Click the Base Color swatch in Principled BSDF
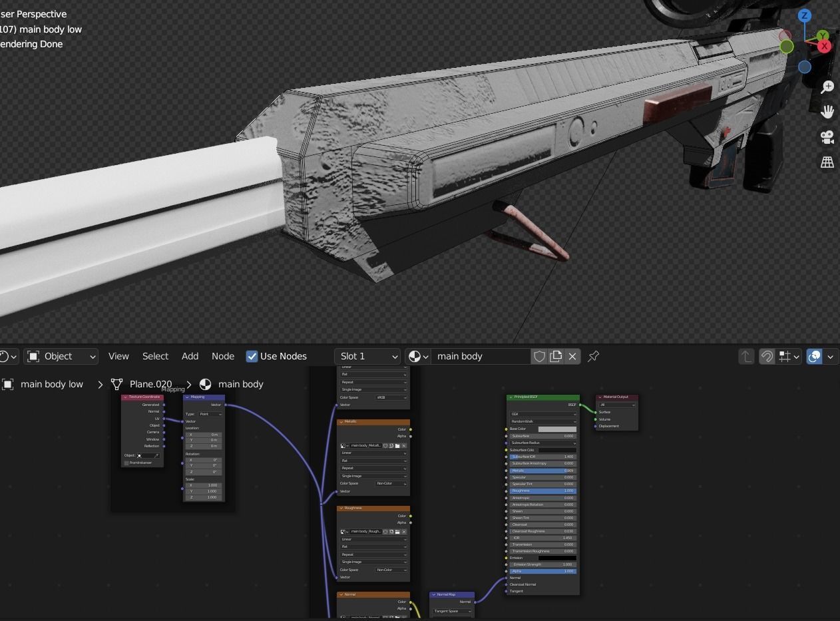Image resolution: width=840 pixels, height=621 pixels. (x=557, y=429)
